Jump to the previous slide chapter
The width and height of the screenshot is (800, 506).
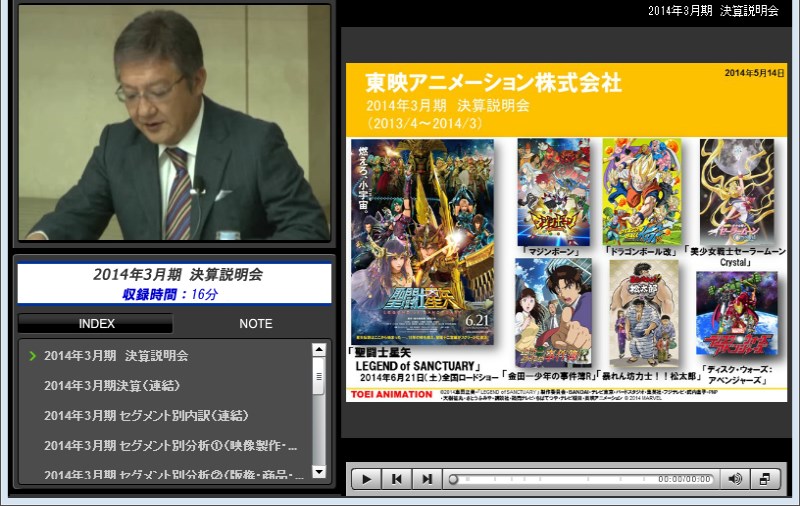pos(396,479)
